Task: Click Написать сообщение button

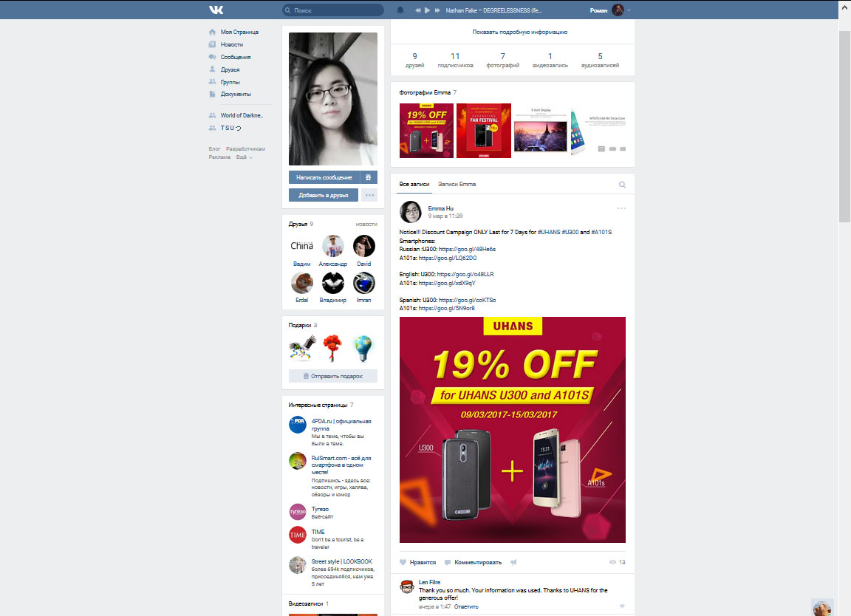Action: tap(324, 177)
